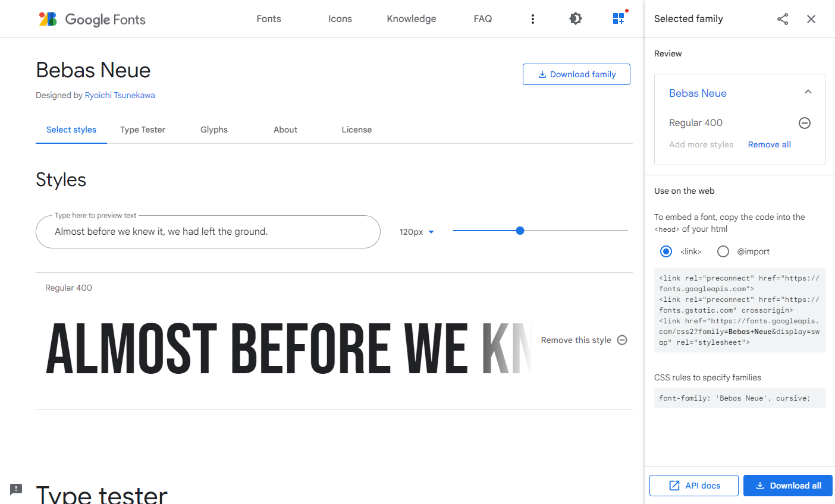The image size is (835, 504).
Task: Close the Selected family panel
Action: [811, 19]
